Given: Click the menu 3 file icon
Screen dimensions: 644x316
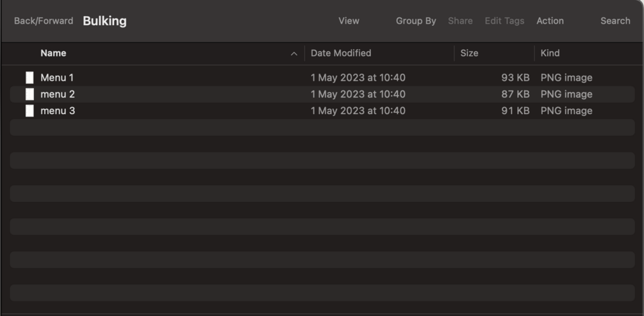Looking at the screenshot, I should (29, 111).
